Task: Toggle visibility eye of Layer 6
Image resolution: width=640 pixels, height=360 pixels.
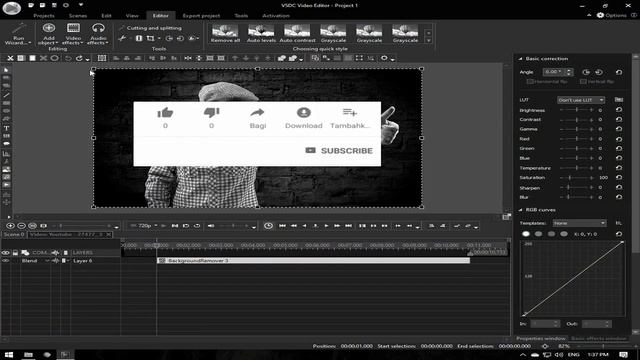Action: [5, 260]
